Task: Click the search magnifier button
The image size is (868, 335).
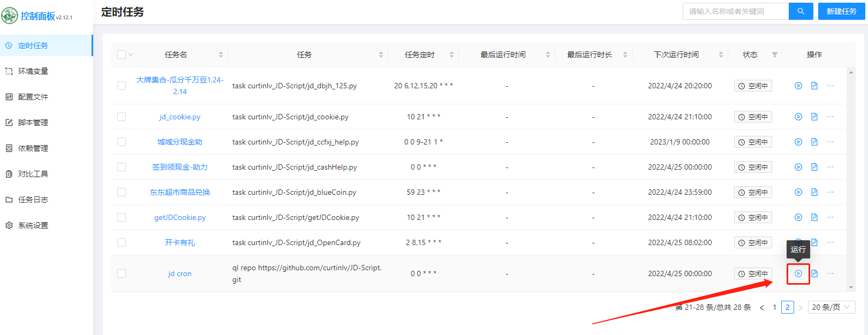Action: 801,11
